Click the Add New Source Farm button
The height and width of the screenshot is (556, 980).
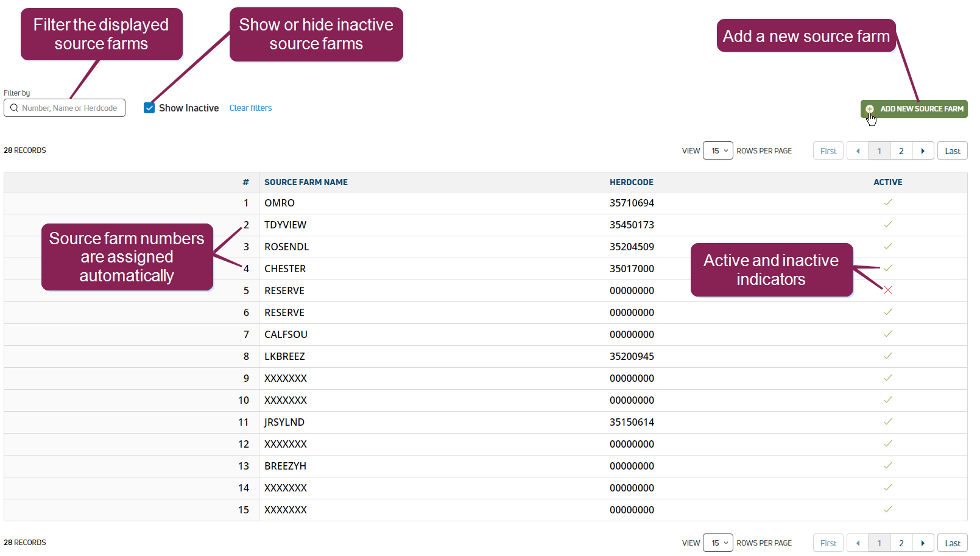point(914,109)
